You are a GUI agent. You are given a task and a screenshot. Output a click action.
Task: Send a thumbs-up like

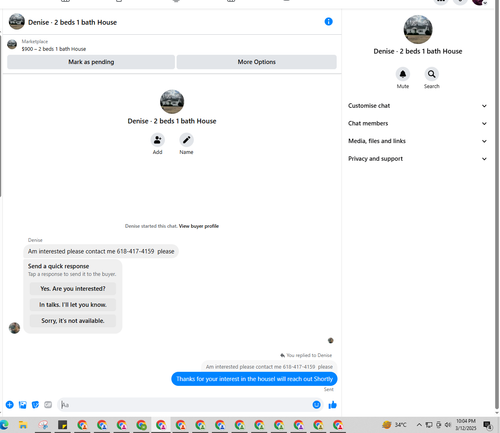click(x=332, y=405)
